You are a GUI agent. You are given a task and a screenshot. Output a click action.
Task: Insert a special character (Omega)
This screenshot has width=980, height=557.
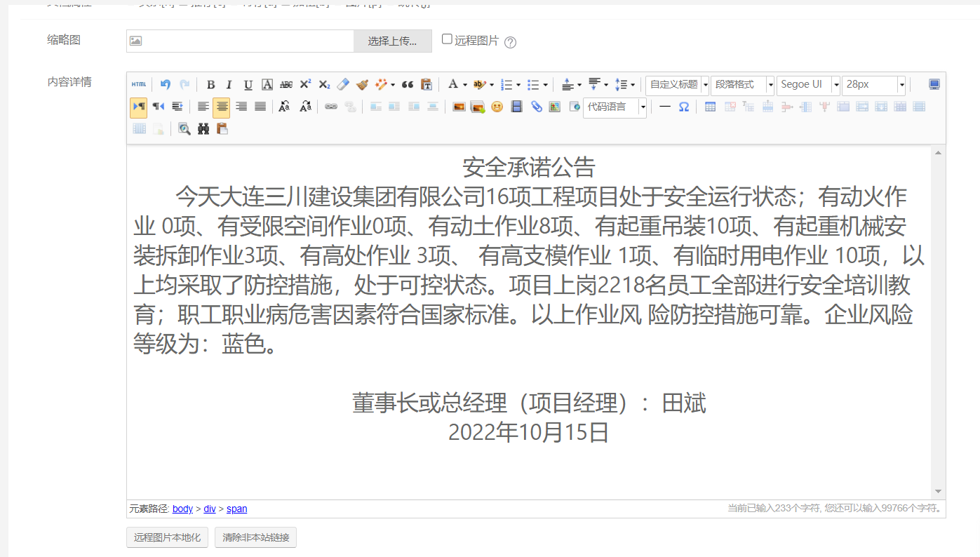[x=684, y=107]
